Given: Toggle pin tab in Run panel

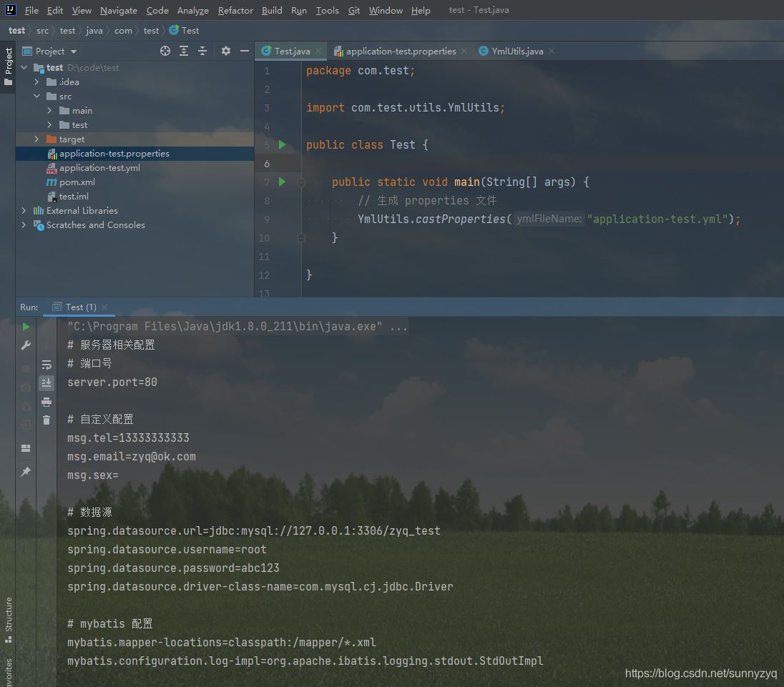Looking at the screenshot, I should tap(26, 472).
